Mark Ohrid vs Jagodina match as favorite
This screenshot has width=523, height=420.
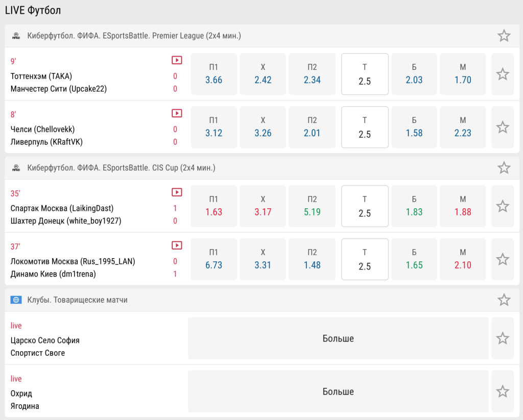(x=503, y=391)
